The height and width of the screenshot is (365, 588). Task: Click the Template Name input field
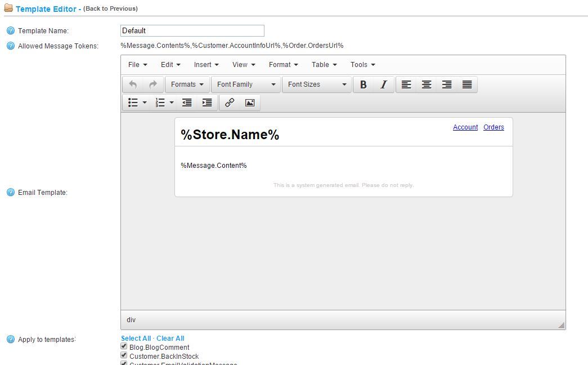(192, 30)
